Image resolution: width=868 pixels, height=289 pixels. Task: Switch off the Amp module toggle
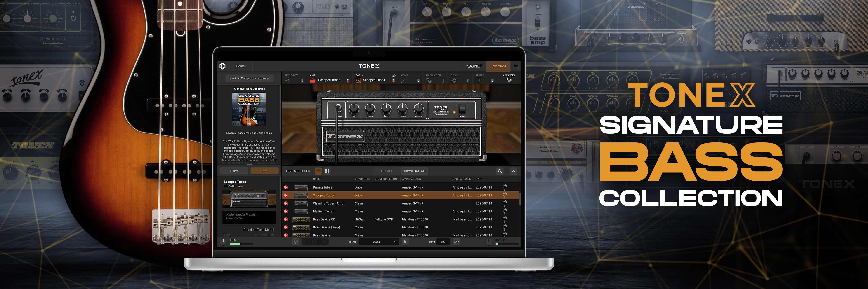pos(348,80)
